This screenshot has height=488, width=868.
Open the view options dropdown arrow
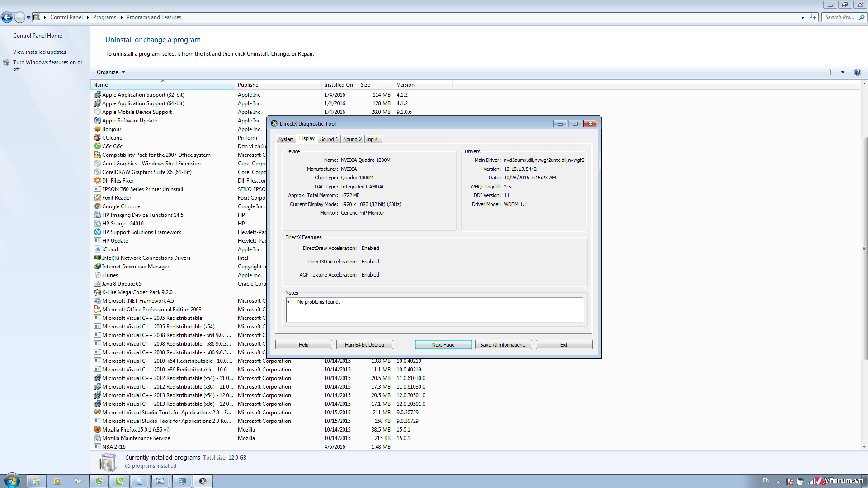pyautogui.click(x=843, y=72)
